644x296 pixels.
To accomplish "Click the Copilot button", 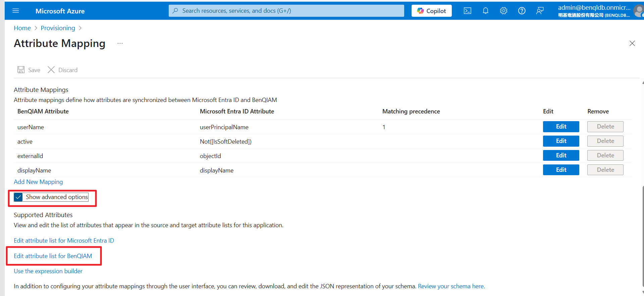I will pos(431,11).
